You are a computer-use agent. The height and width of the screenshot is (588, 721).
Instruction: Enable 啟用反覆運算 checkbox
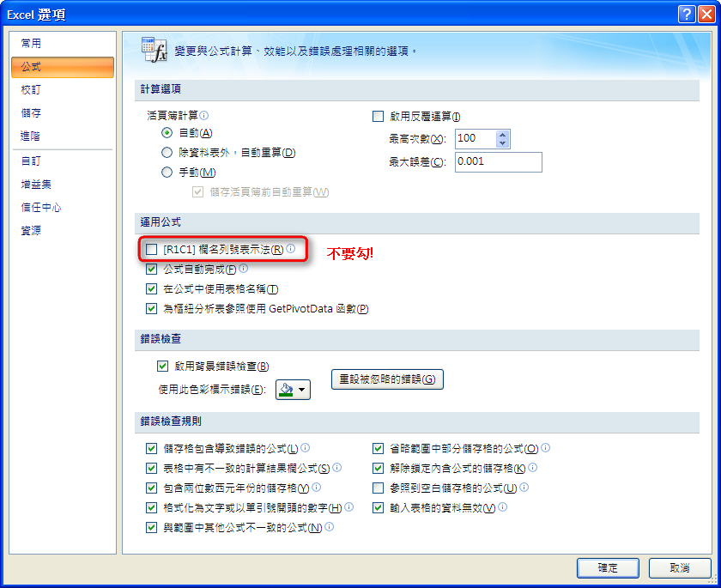[378, 117]
